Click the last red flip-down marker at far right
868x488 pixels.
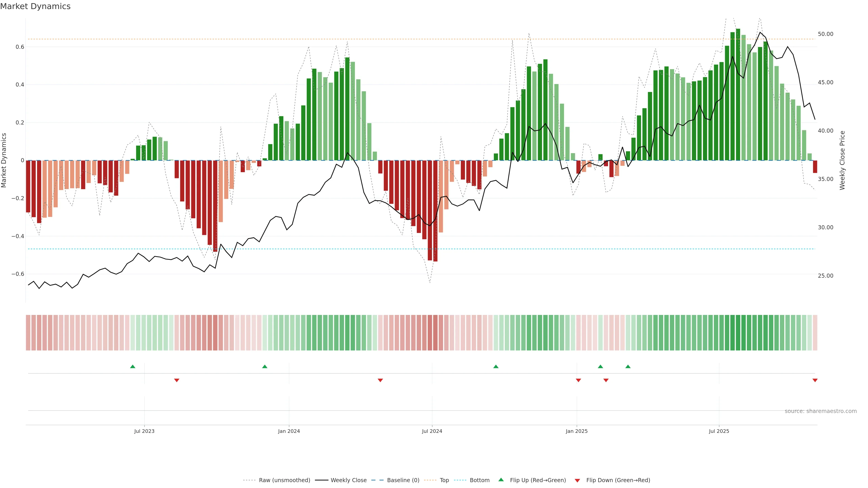coord(815,380)
